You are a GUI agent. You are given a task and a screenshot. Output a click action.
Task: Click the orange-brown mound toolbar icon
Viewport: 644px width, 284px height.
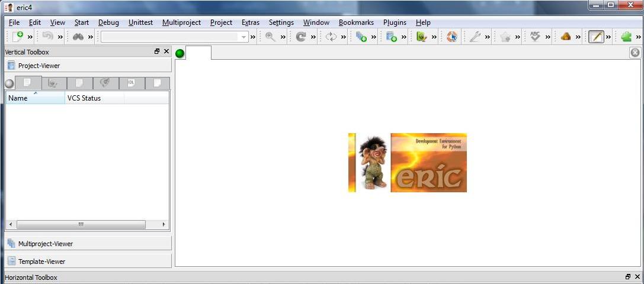click(566, 37)
